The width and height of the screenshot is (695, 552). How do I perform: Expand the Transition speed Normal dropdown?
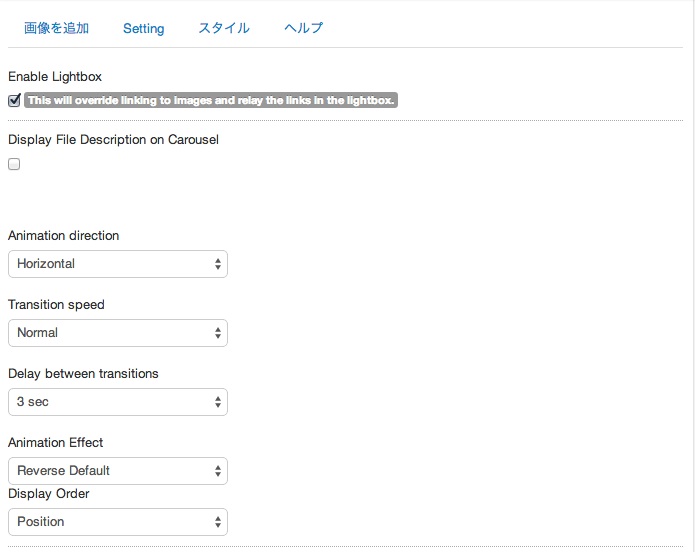click(x=117, y=333)
